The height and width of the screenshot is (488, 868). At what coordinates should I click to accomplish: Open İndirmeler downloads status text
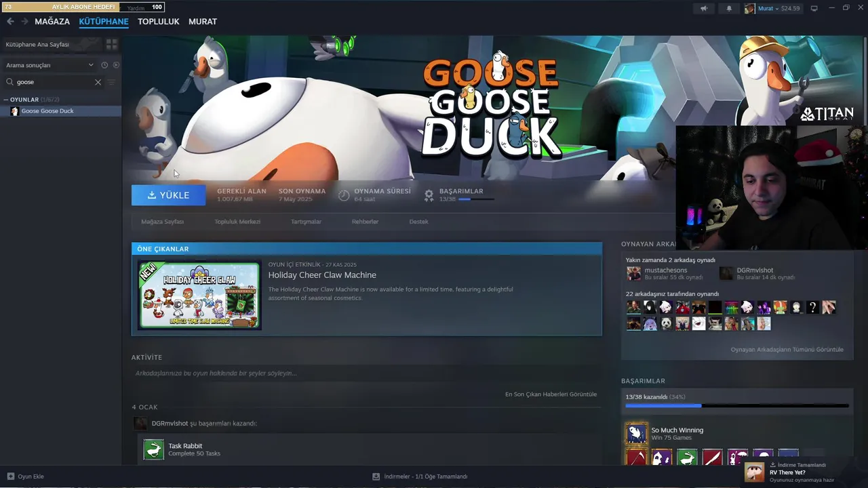point(425,476)
